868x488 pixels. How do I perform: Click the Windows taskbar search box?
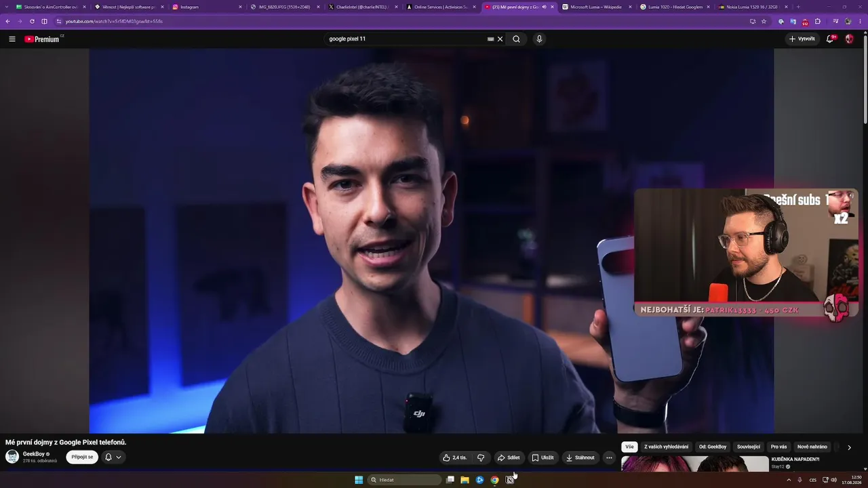coord(405,480)
